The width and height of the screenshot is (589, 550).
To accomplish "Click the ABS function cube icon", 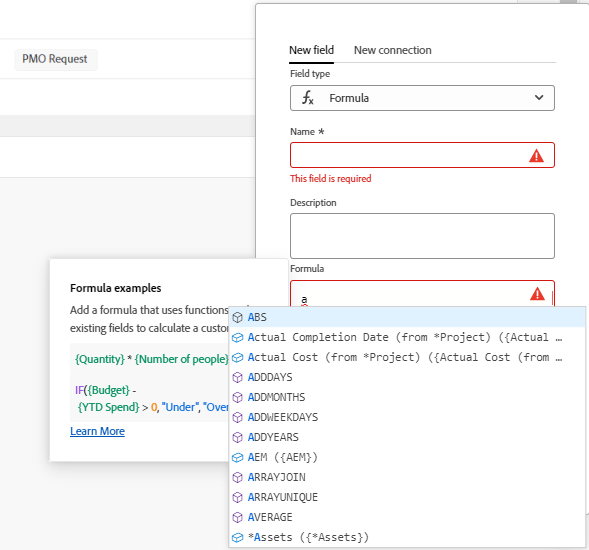I will pos(237,317).
